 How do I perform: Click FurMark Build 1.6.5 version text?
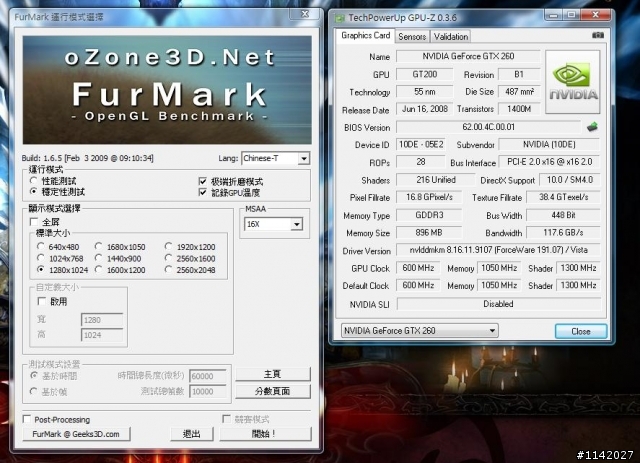[x=88, y=158]
